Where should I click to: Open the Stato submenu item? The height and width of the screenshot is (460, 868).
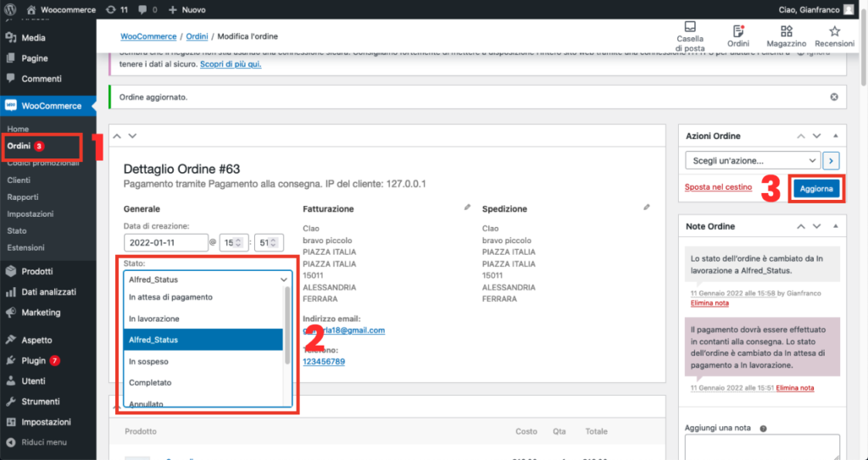click(17, 230)
